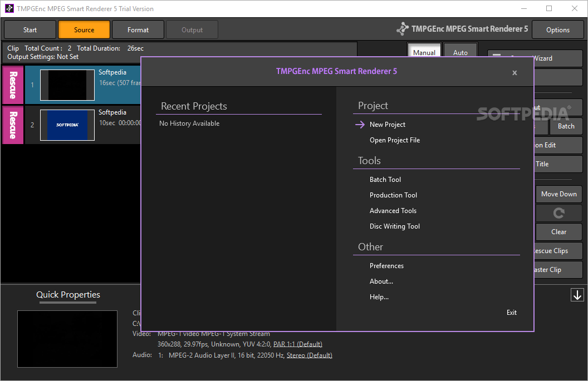Maximize the TMPGEnc window
Image resolution: width=588 pixels, height=381 pixels.
click(x=549, y=8)
